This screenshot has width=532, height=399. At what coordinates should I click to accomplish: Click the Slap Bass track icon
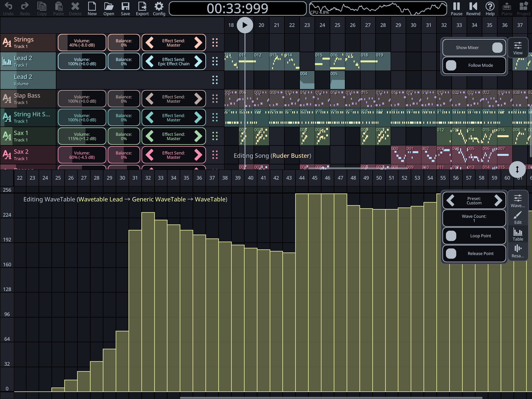[7, 99]
